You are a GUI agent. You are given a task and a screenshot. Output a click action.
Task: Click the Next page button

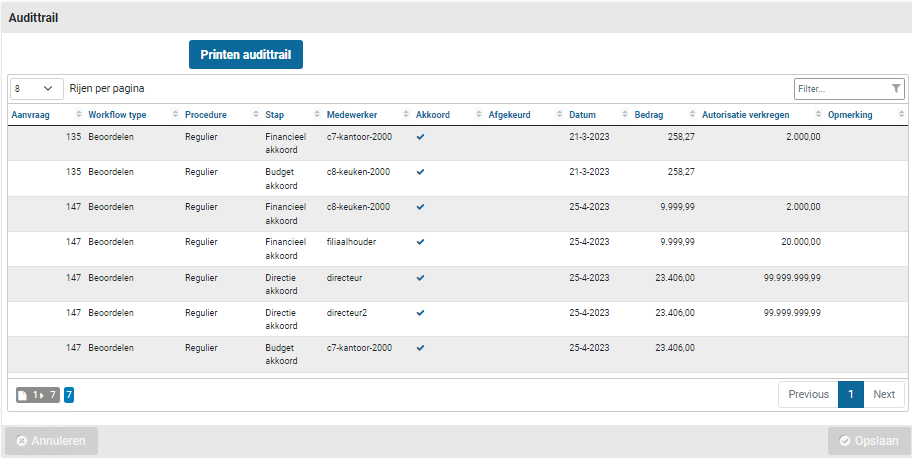tap(884, 394)
